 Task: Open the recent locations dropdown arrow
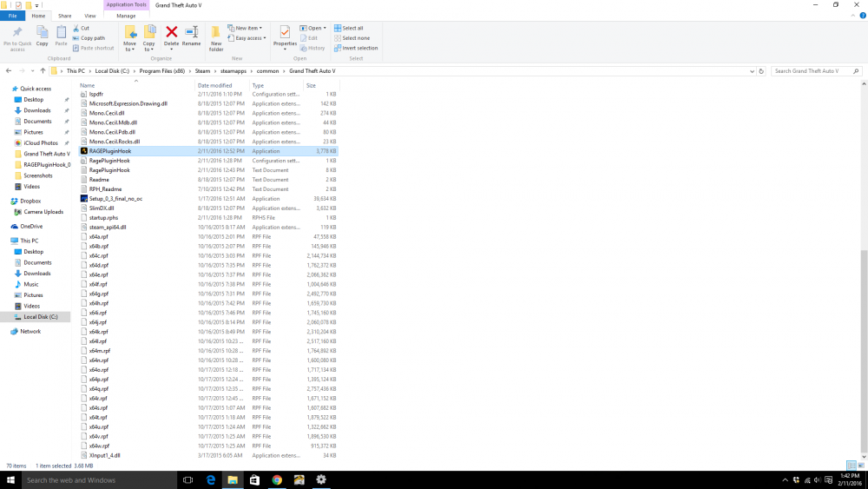click(33, 71)
